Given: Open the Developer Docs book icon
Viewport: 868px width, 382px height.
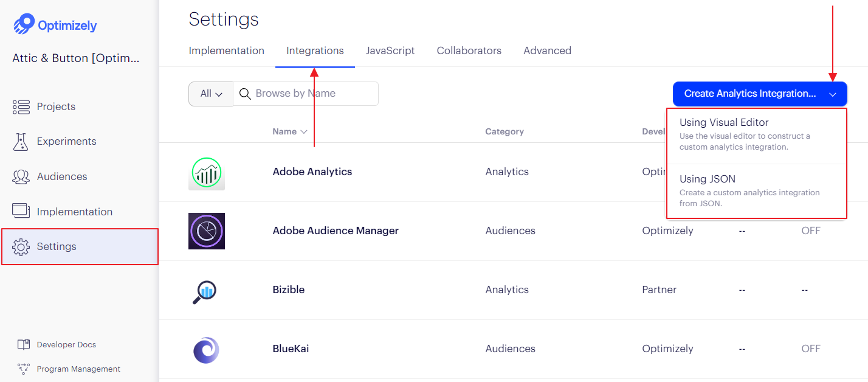Looking at the screenshot, I should pos(24,345).
